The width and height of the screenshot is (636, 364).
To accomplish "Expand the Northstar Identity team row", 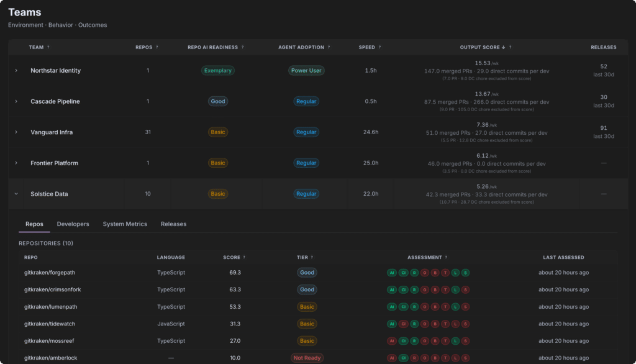I will (x=16, y=71).
